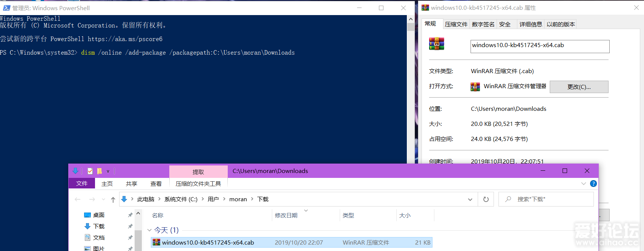Click the WinRAR icon beside 打开方式
This screenshot has width=644, height=251.
tap(475, 87)
